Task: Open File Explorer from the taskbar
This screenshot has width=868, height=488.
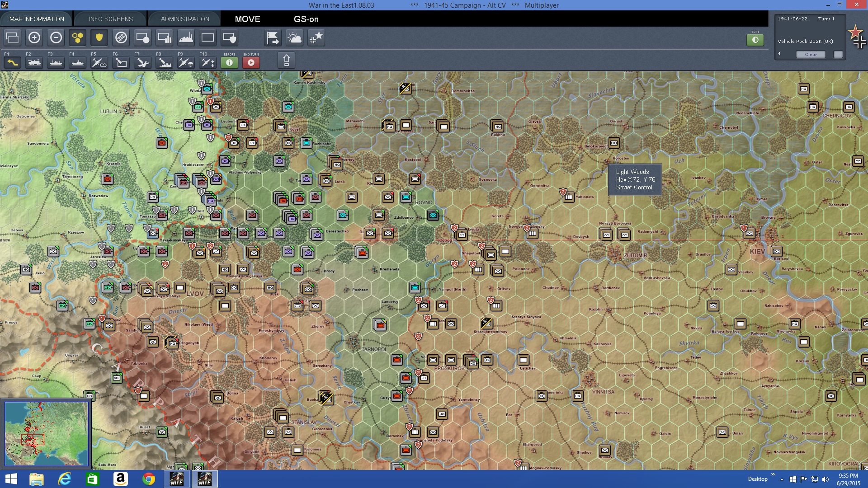Action: click(36, 479)
